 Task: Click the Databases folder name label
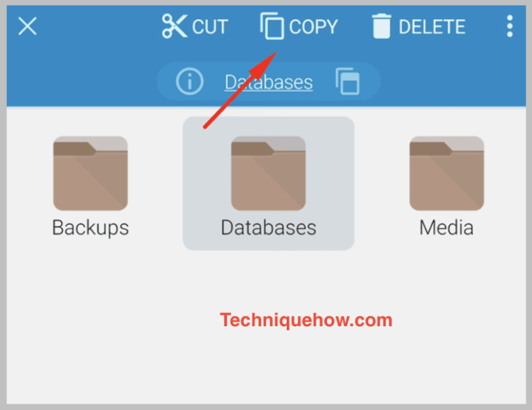click(x=268, y=228)
